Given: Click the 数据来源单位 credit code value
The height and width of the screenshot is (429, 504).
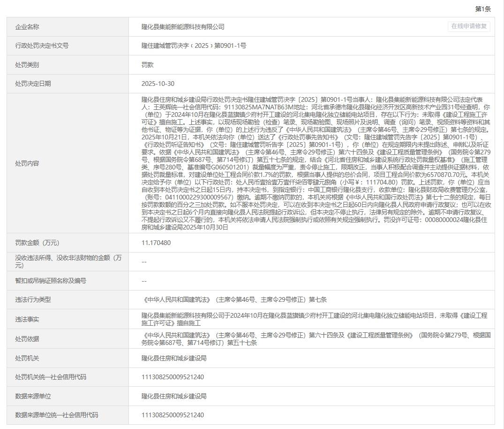Looking at the screenshot, I should tap(173, 415).
